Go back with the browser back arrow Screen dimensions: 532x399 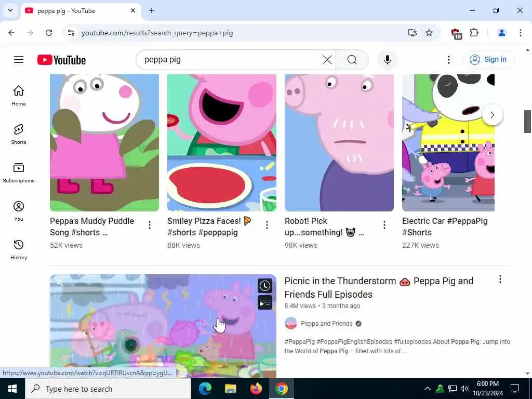[11, 33]
